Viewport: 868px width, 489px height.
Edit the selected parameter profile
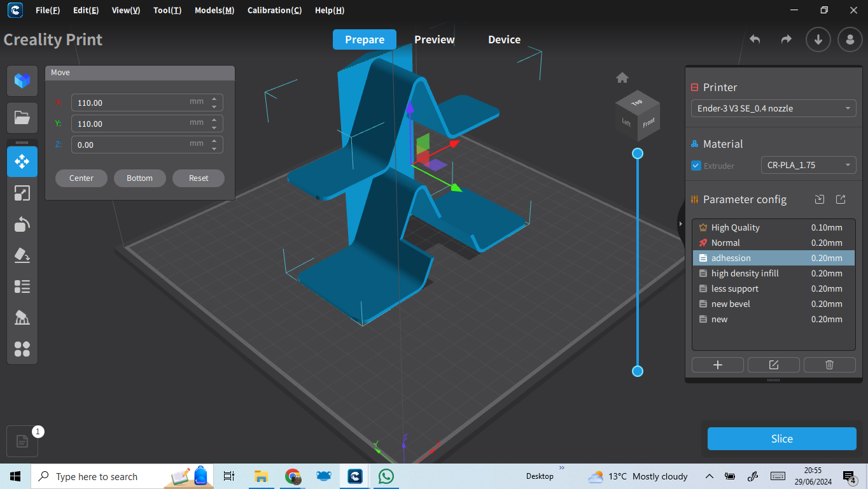pyautogui.click(x=774, y=365)
